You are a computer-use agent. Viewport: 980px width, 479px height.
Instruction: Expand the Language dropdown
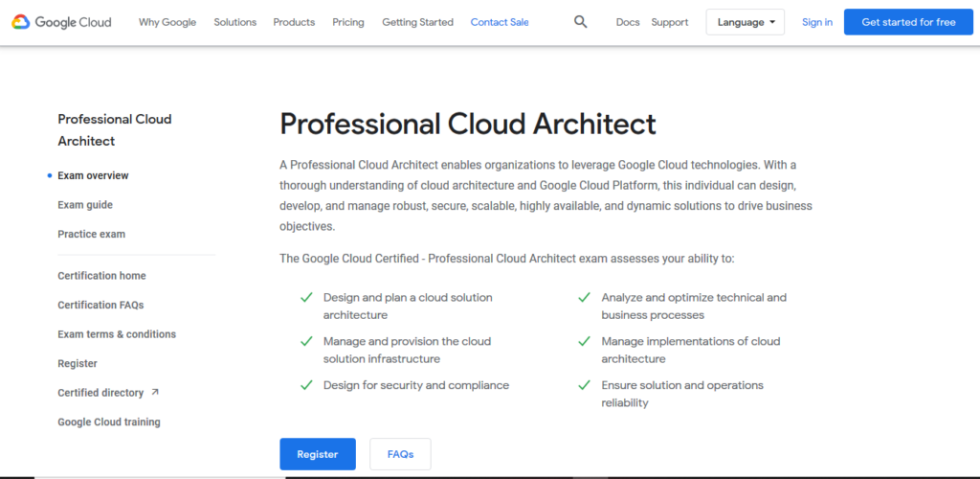coord(745,22)
